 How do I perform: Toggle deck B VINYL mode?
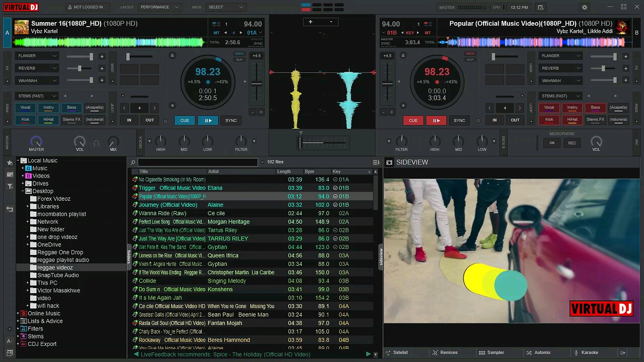(470, 54)
